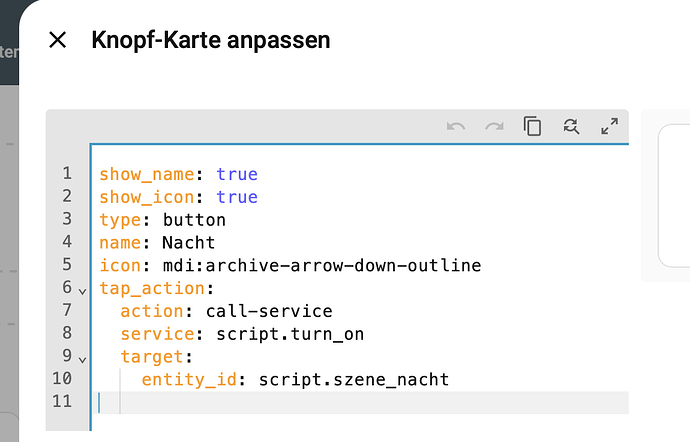Open find and replace in code editor
690x442 pixels.
571,126
